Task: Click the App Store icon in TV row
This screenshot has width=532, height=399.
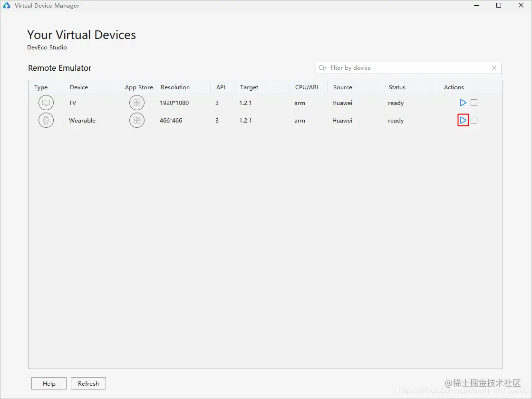Action: (x=137, y=103)
